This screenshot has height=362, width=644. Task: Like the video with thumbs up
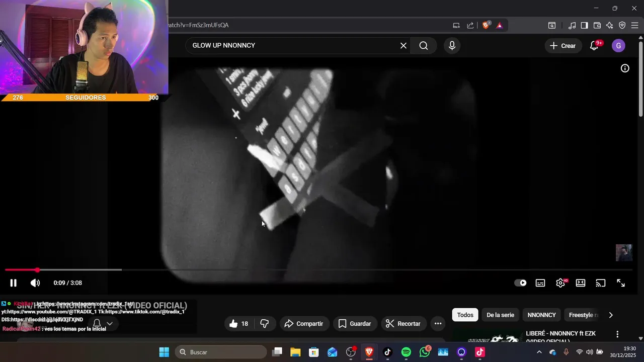239,324
